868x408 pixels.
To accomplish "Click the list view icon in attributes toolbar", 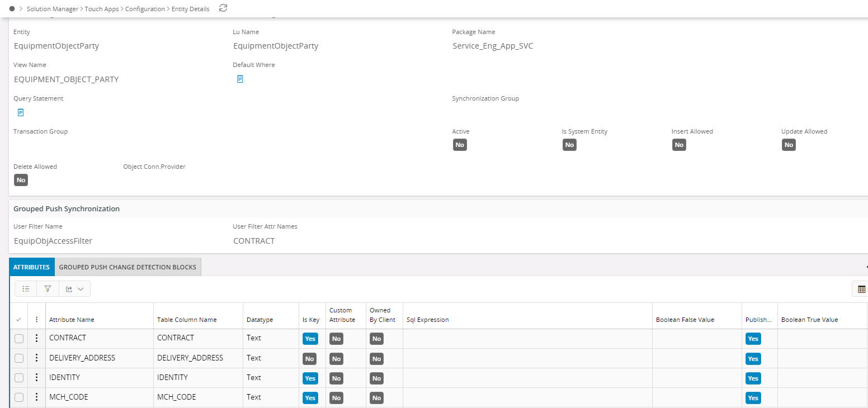I will point(26,289).
